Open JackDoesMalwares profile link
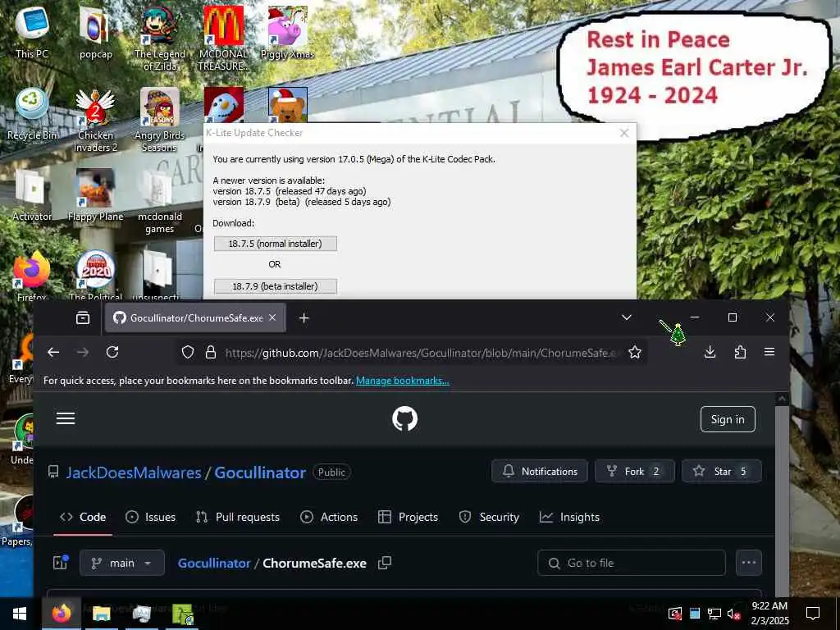The height and width of the screenshot is (630, 840). click(x=134, y=472)
